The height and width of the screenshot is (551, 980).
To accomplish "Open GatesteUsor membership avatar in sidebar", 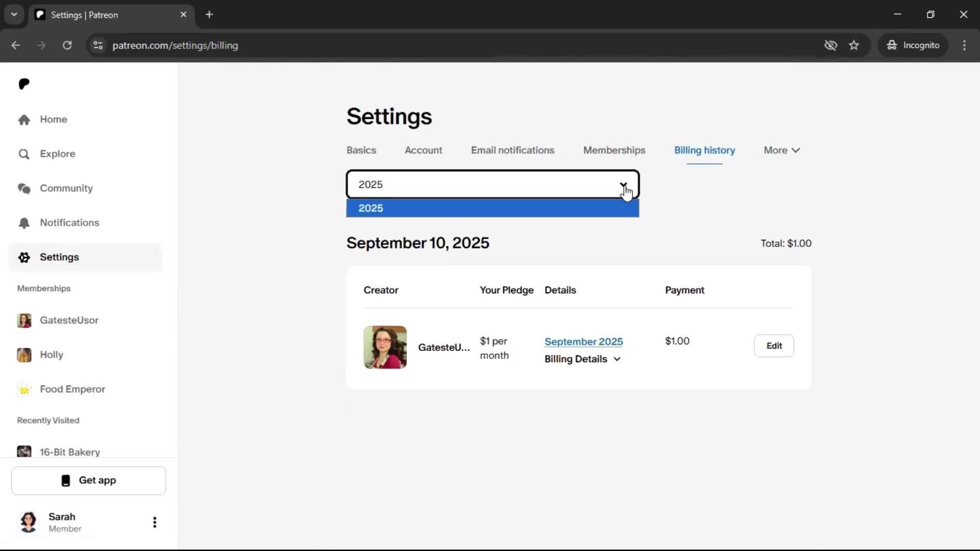I will click(x=24, y=320).
